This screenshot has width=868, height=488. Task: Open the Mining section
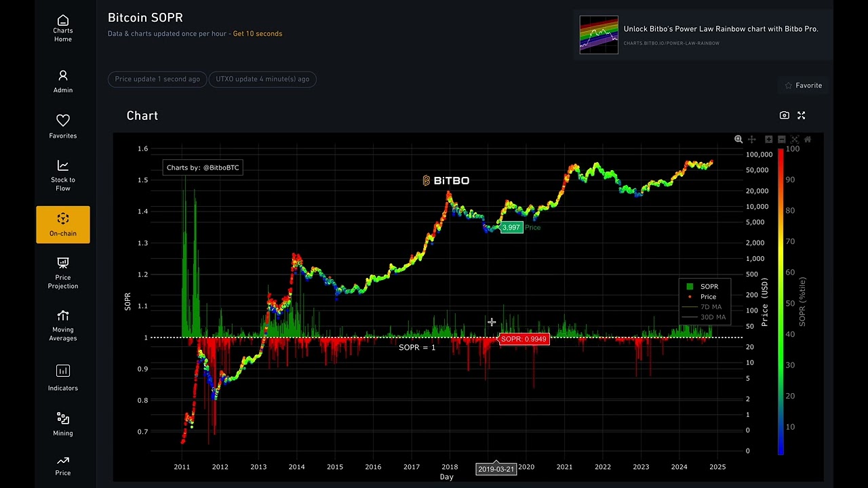[63, 424]
